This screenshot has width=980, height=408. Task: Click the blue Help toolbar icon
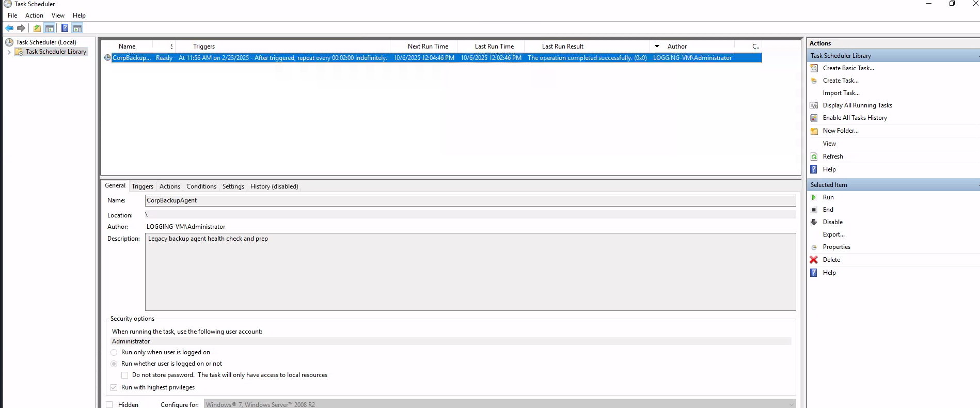coord(65,28)
